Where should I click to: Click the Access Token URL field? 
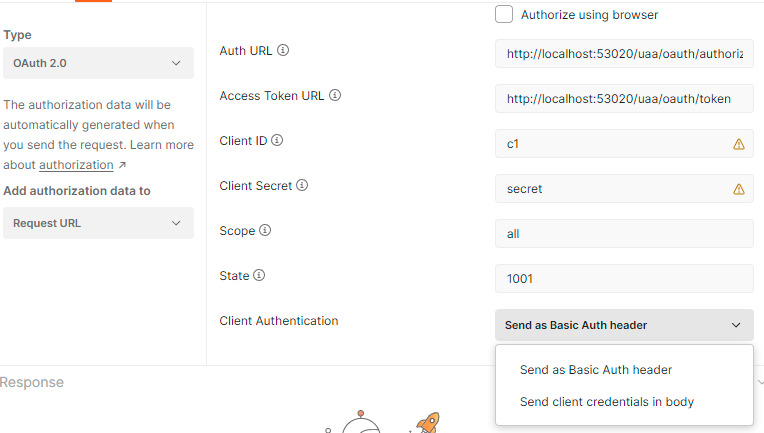click(x=624, y=99)
